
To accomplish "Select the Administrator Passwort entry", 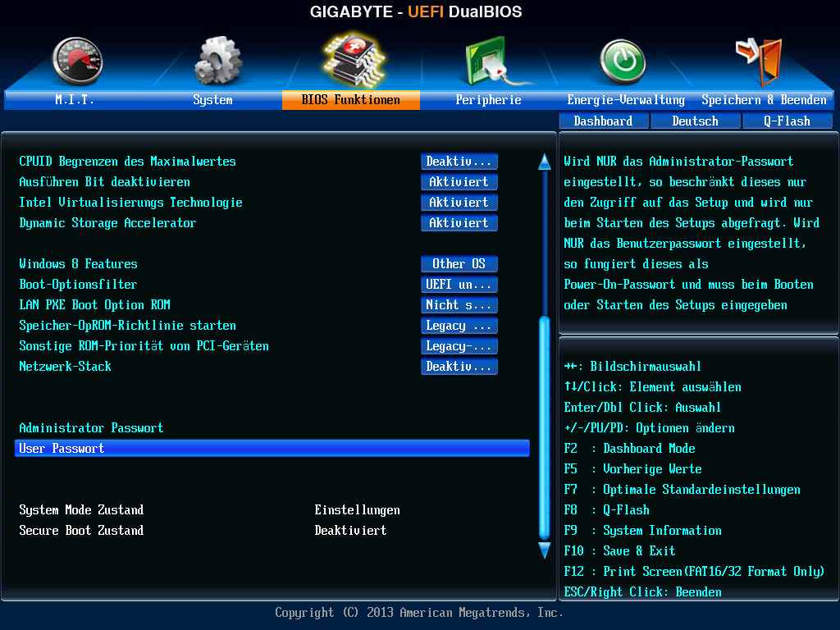I will 91,427.
